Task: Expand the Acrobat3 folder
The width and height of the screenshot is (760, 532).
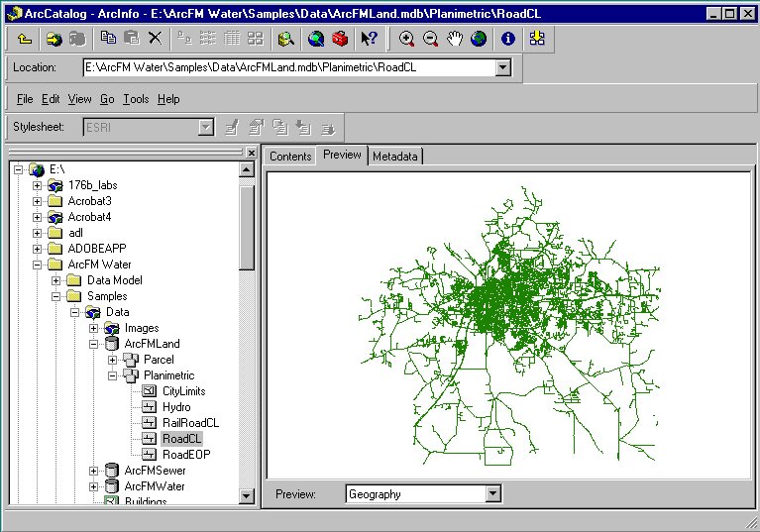Action: click(x=37, y=201)
